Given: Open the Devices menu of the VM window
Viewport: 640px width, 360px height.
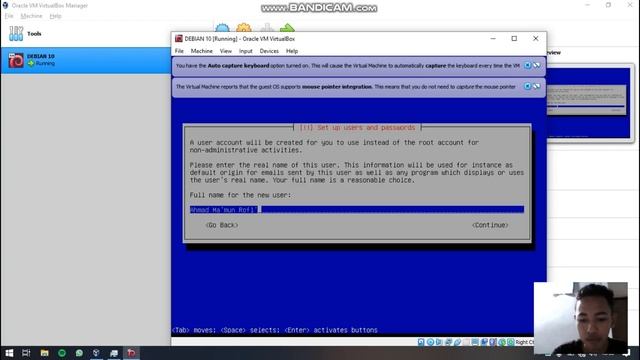Looking at the screenshot, I should coord(269,51).
